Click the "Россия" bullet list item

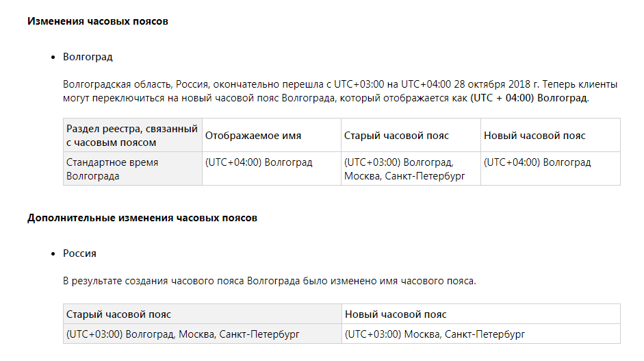coord(79,253)
